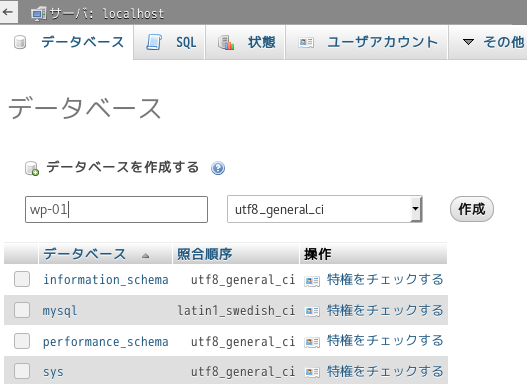
Task: Click the server icon next to localhost
Action: click(x=38, y=13)
